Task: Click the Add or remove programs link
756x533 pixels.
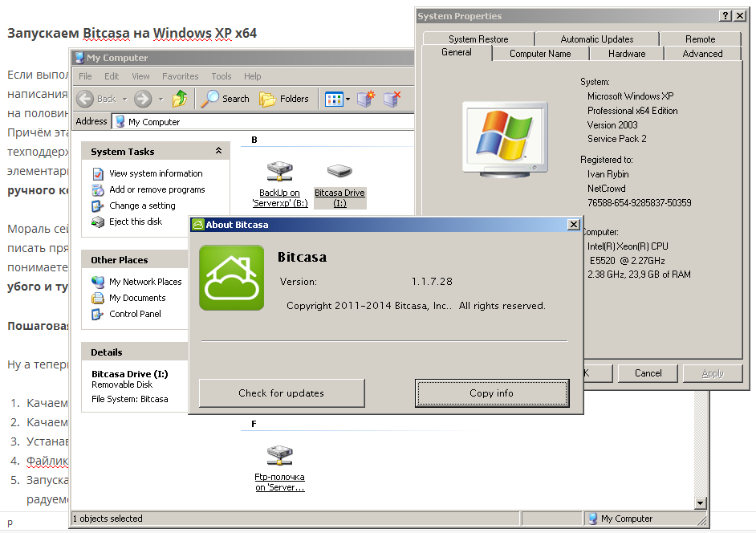Action: [x=157, y=189]
